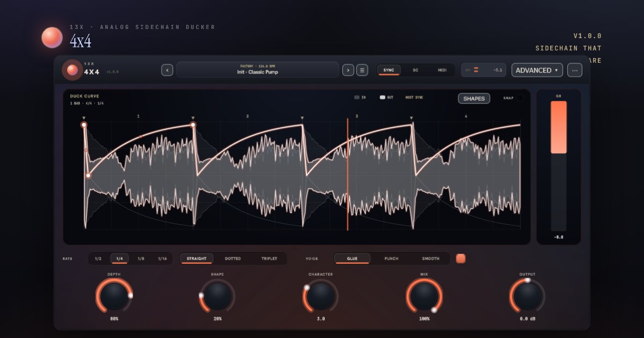Click the 80% depth value

114,319
